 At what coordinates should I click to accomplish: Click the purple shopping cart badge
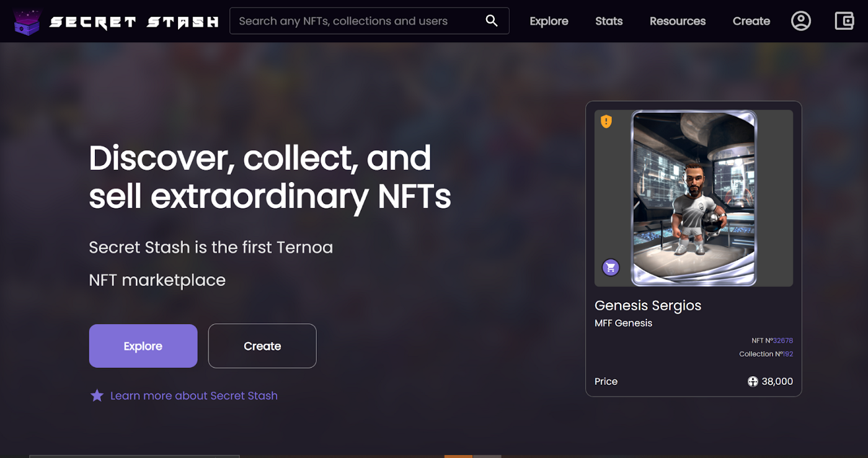tap(611, 267)
